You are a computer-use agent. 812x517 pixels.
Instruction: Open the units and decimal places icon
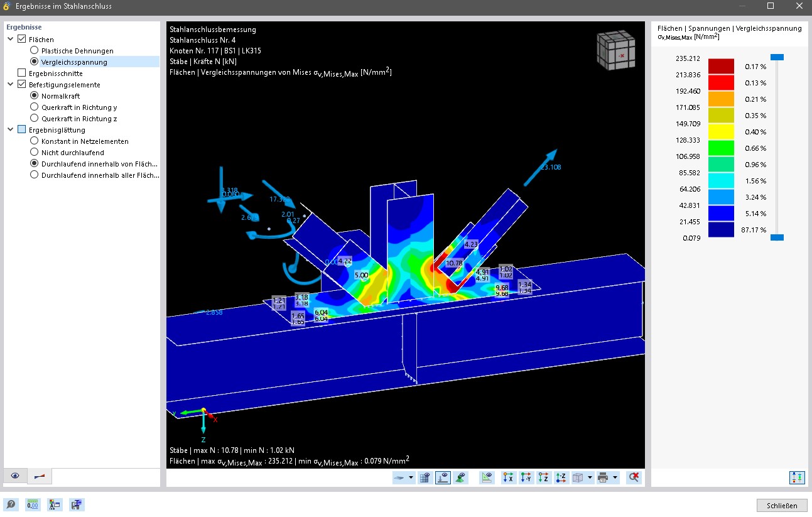pyautogui.click(x=32, y=504)
